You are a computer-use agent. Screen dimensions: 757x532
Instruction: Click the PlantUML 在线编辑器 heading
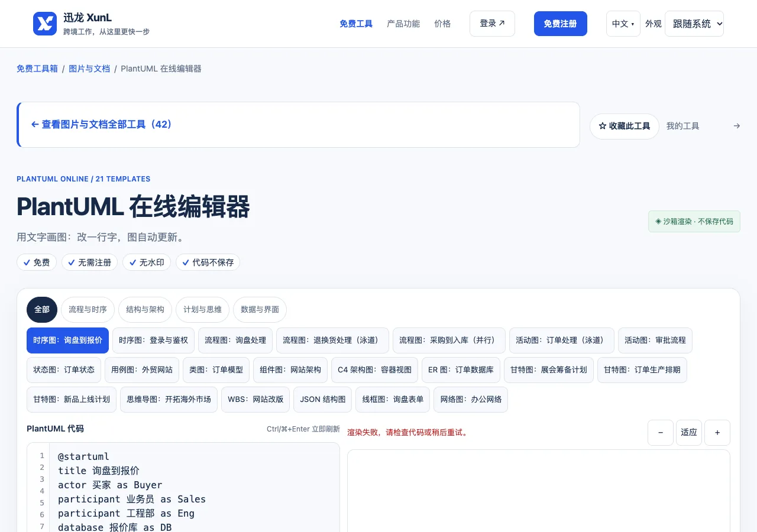133,207
